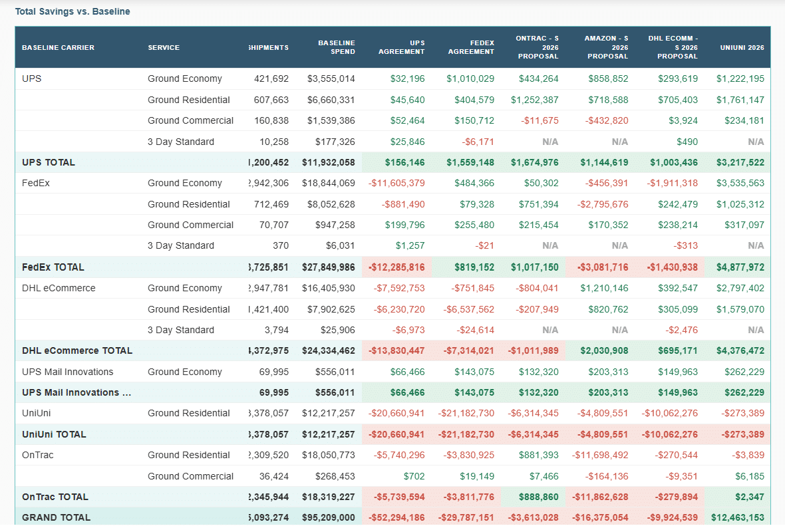Viewport: 785px width, 532px height.
Task: Click the -$2,795,676 Amazon value
Action: pos(602,205)
